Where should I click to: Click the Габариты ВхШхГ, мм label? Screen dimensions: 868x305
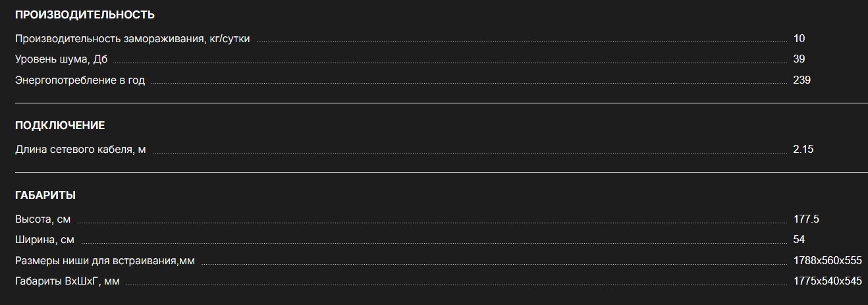pyautogui.click(x=67, y=281)
